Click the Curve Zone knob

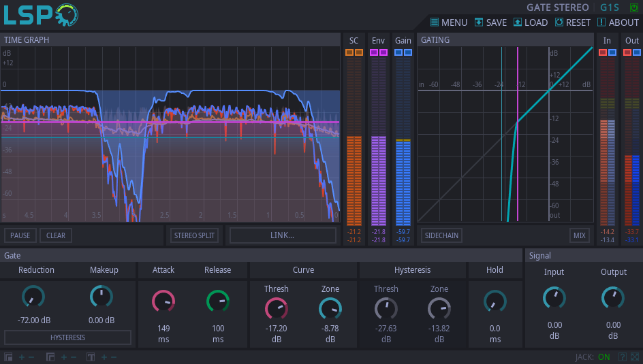(x=330, y=309)
